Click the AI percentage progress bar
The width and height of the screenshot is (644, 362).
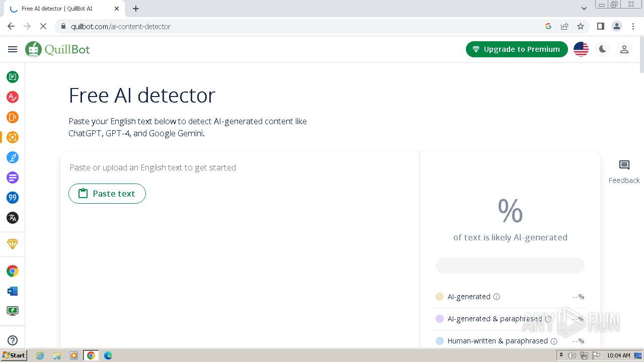[510, 265]
